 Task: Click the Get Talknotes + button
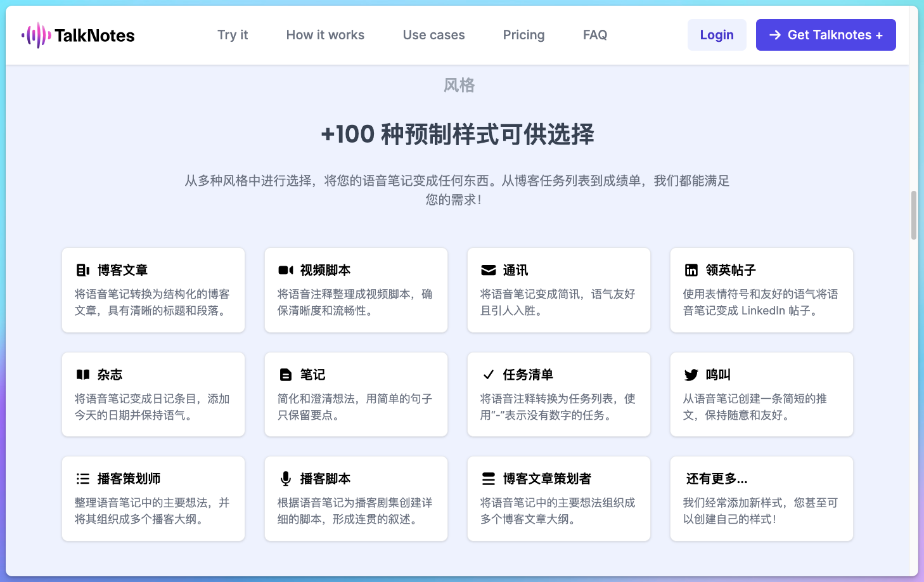(826, 35)
